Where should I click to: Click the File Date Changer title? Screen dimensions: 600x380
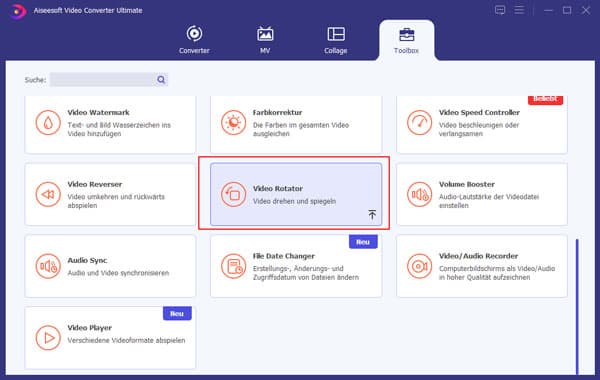click(284, 256)
